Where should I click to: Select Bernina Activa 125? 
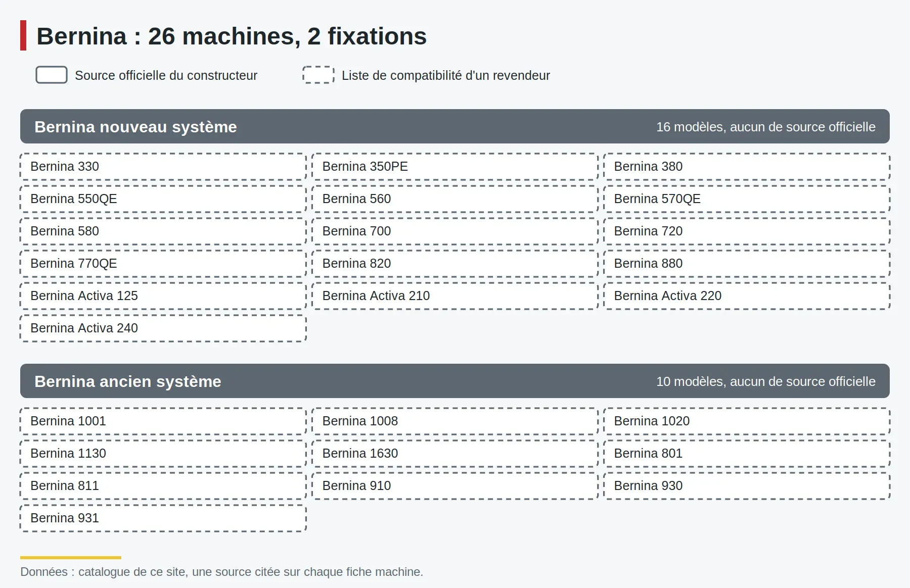[x=163, y=296]
